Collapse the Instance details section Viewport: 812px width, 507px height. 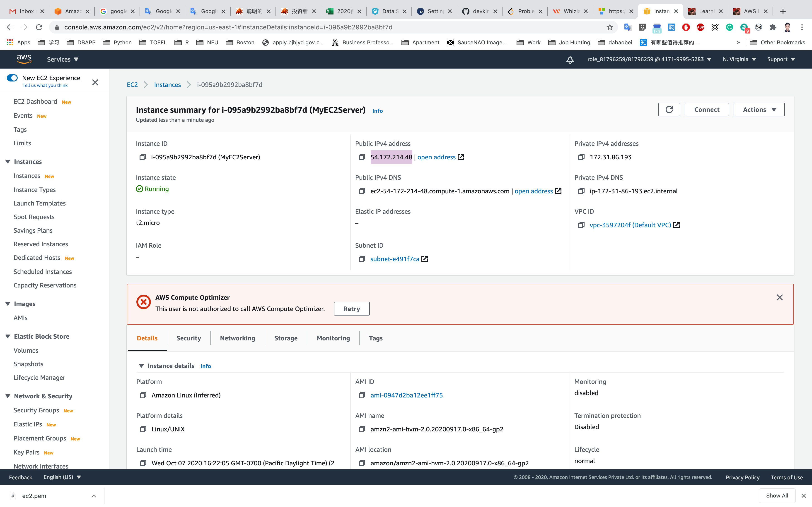pyautogui.click(x=141, y=366)
